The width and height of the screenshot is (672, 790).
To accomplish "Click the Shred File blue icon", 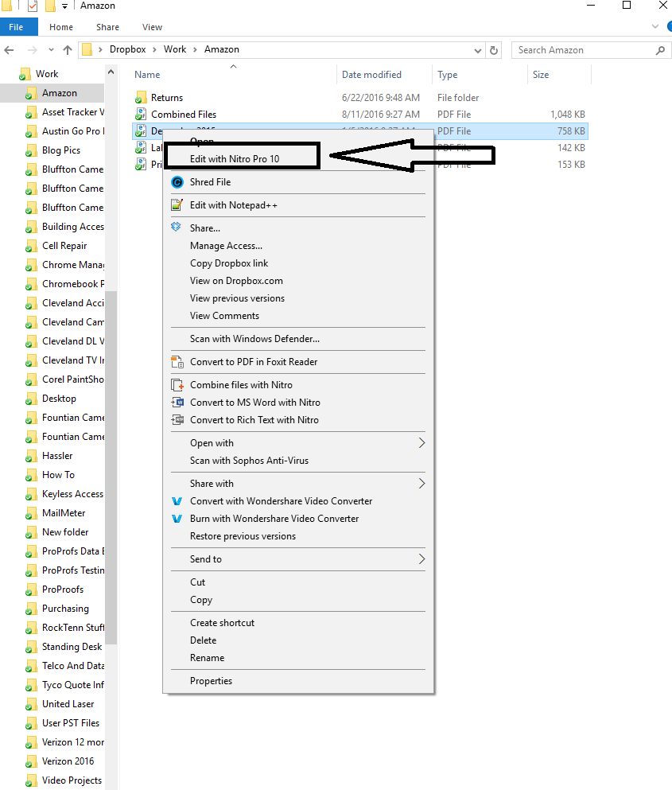I will coord(177,182).
